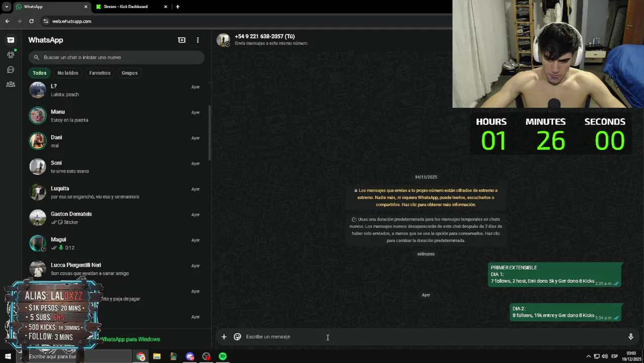
Task: Click Manu's profile picture
Action: coord(38,115)
